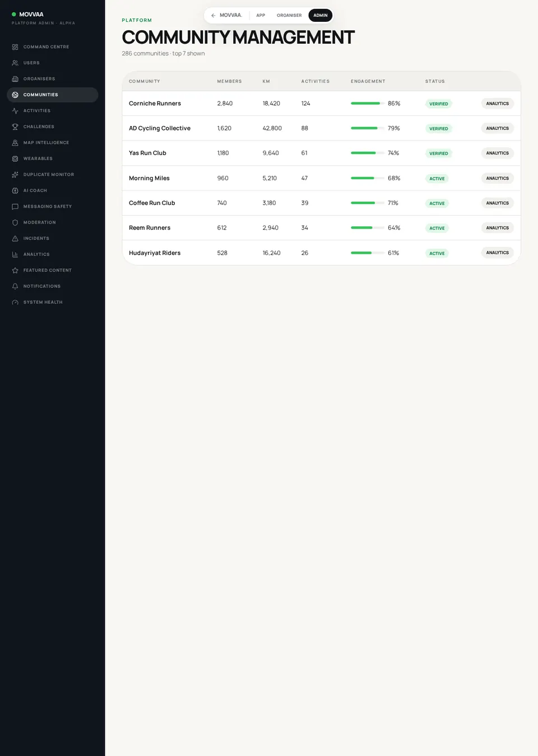Screen dimensions: 538x756
Task: Open Analytics for Coffee Run Club
Action: pos(498,203)
